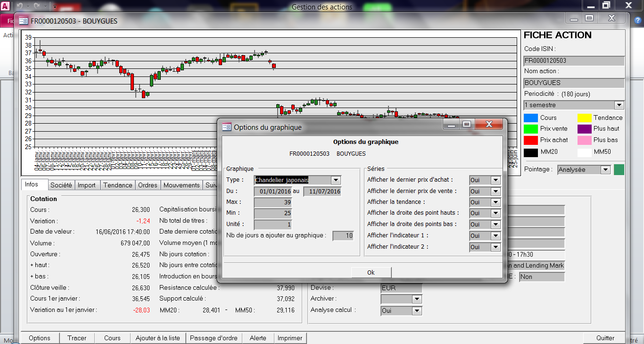Click the form icon in Options du graphique title
644x344 pixels.
pos(227,127)
